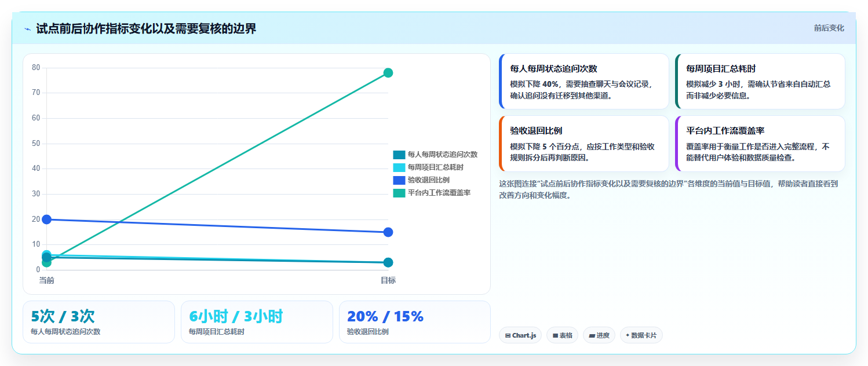
Task: Click the green data point at value 78
Action: coord(388,73)
